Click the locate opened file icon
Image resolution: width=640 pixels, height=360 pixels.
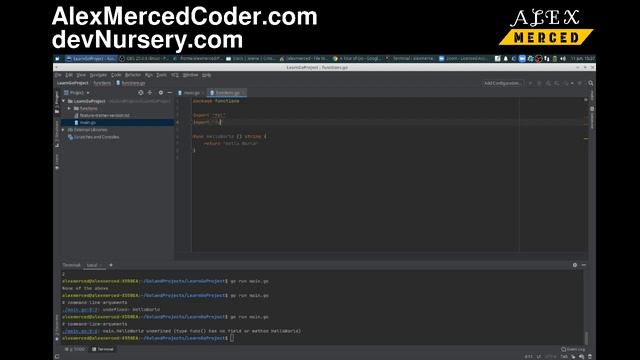point(141,93)
